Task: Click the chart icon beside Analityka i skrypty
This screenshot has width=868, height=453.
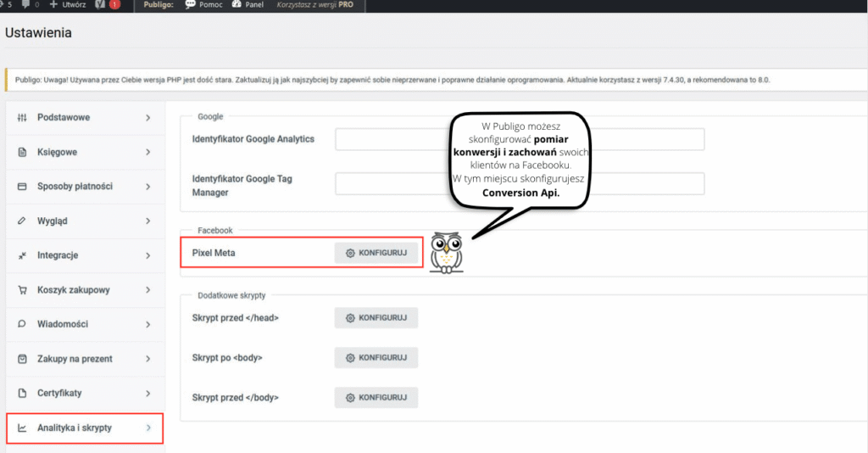Action: pos(22,428)
